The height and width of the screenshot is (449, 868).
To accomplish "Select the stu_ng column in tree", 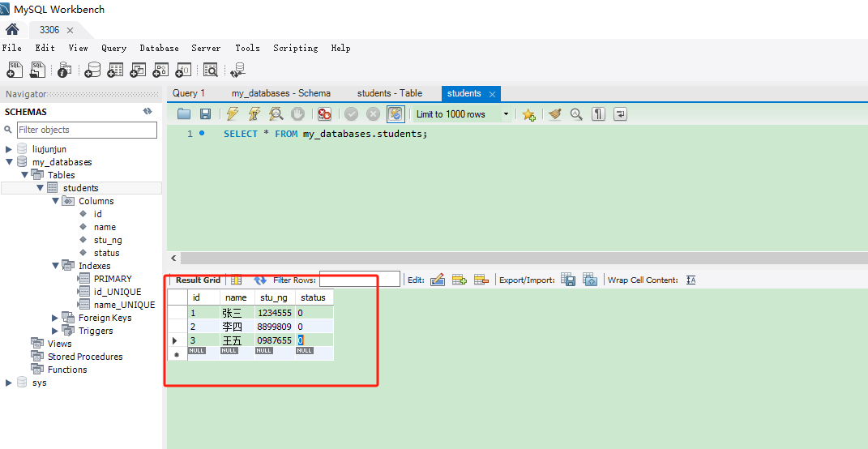I will [x=108, y=240].
